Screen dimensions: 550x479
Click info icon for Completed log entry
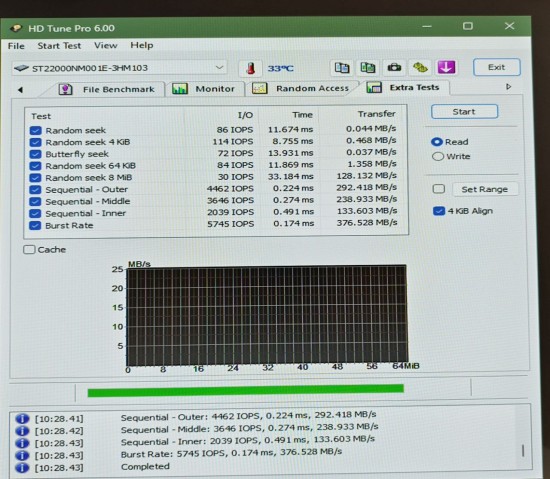coord(22,468)
